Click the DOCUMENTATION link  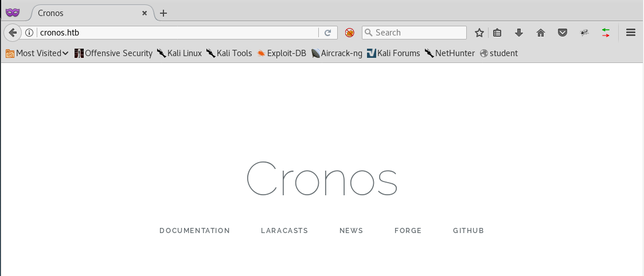pos(194,231)
